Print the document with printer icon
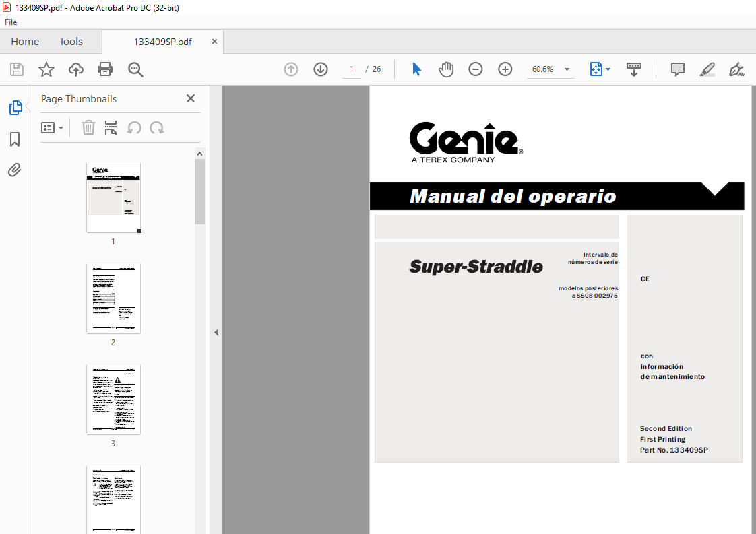 click(105, 69)
